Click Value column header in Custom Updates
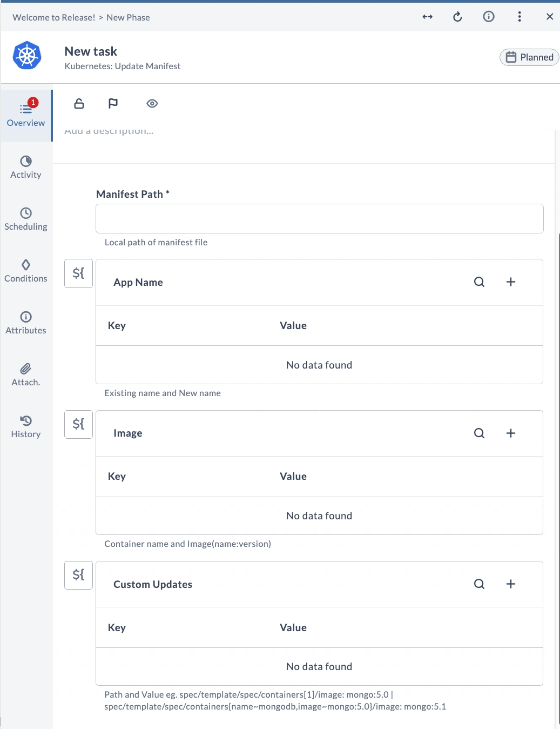This screenshot has width=560, height=729. [293, 628]
